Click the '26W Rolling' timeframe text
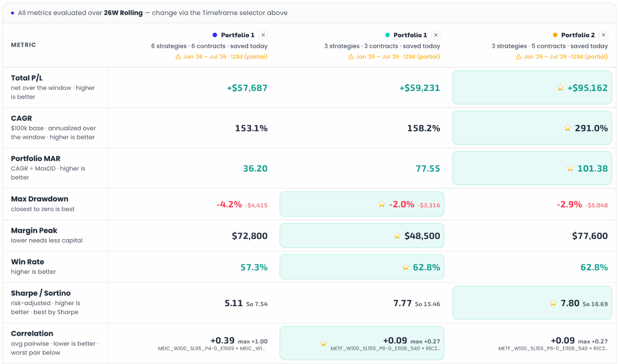618x364 pixels. [123, 13]
